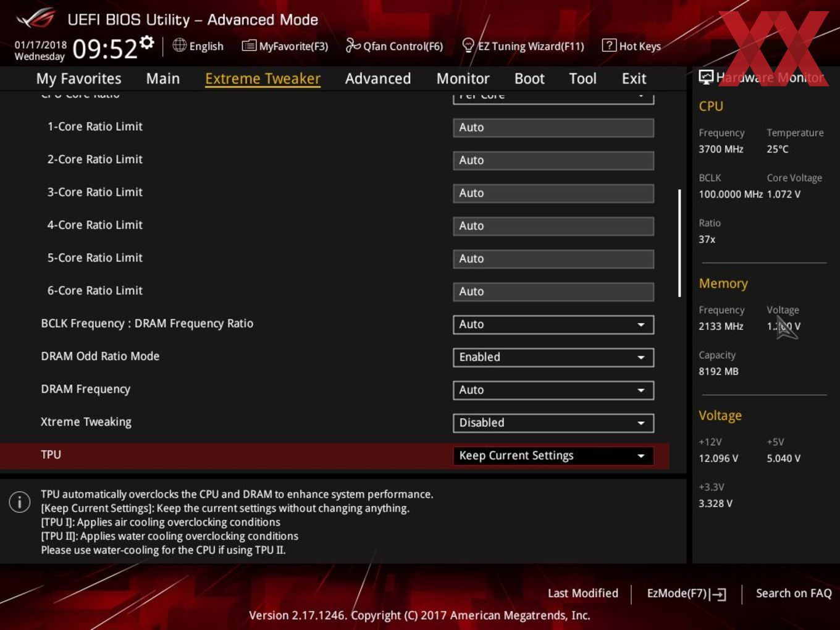Click the Qfan Control fan icon
Viewport: 840px width, 630px height.
(353, 45)
